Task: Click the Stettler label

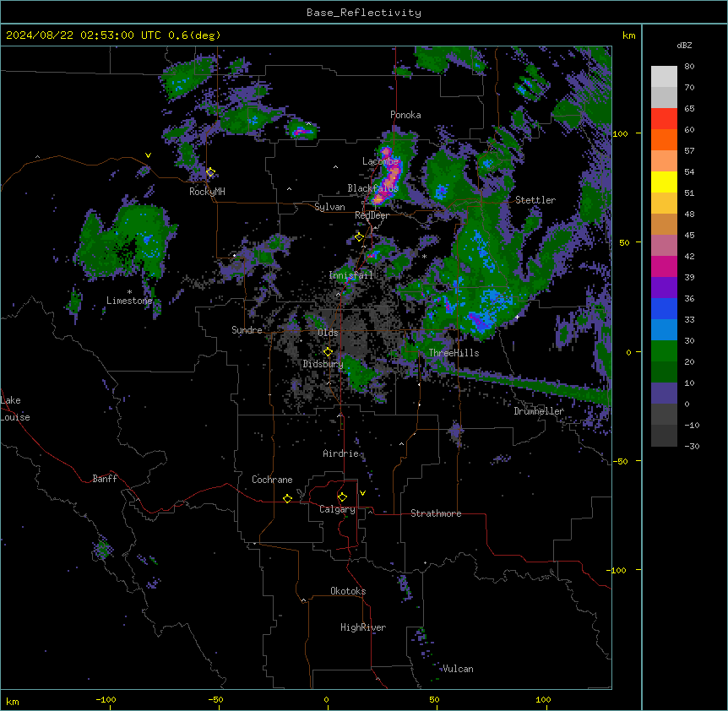Action: pos(535,200)
